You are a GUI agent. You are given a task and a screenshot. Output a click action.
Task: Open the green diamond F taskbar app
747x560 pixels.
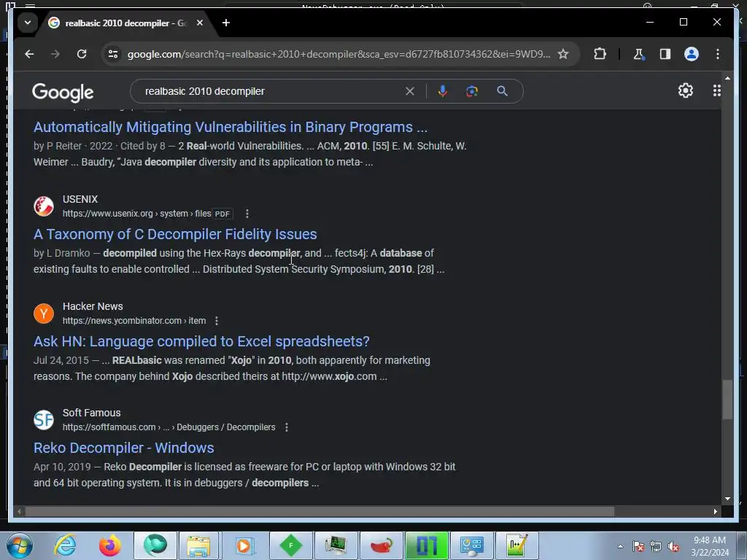pos(290,545)
